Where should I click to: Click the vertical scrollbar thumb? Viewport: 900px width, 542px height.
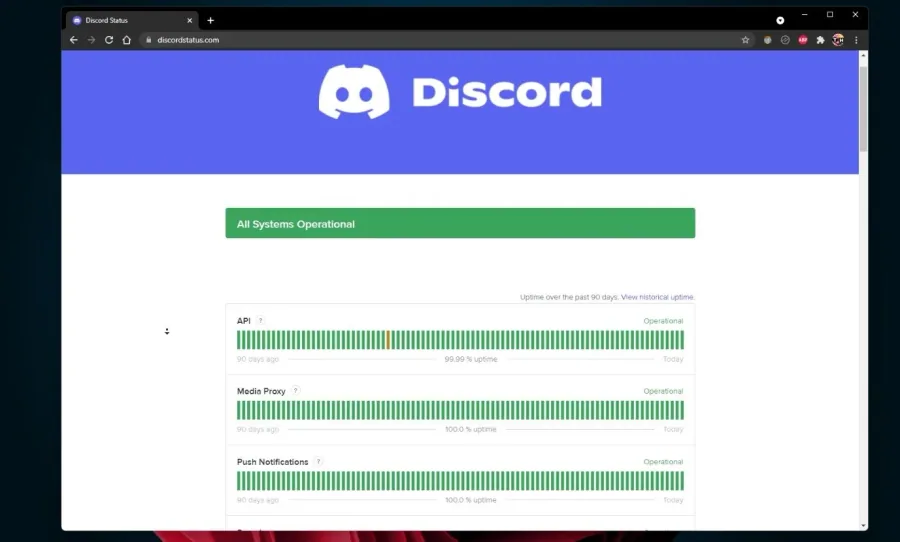click(863, 109)
